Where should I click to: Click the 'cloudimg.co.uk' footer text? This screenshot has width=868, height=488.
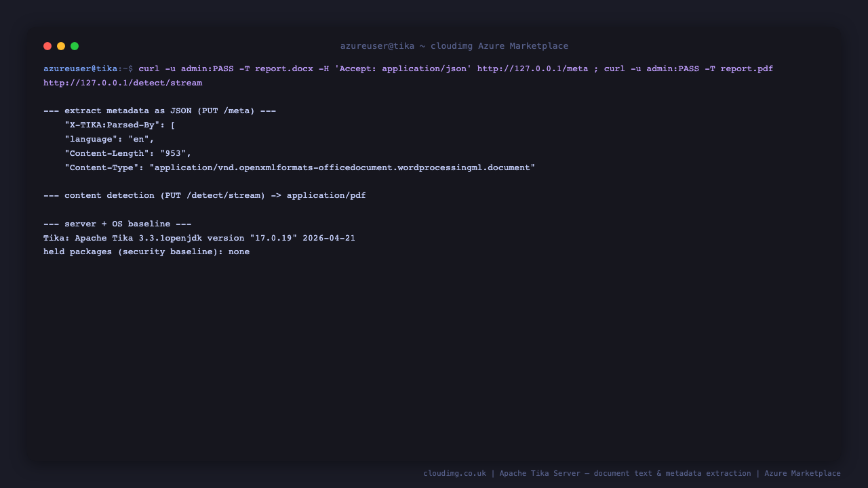454,473
